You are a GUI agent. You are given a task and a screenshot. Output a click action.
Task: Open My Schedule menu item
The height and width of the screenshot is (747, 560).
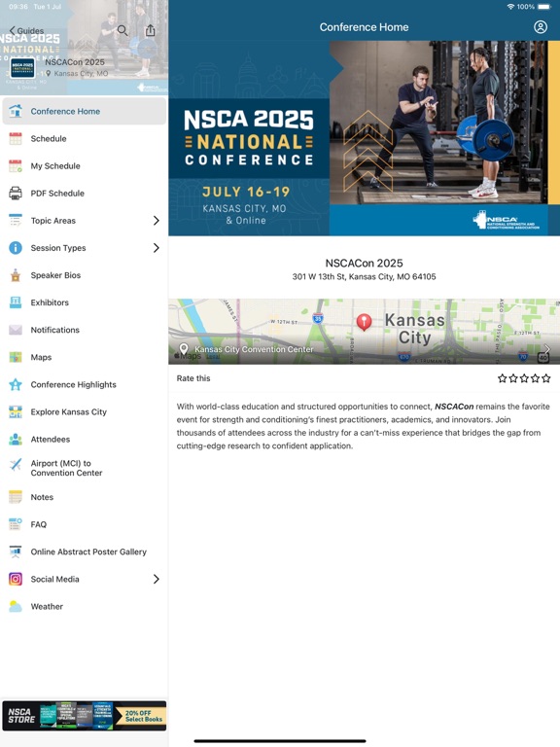(x=85, y=165)
